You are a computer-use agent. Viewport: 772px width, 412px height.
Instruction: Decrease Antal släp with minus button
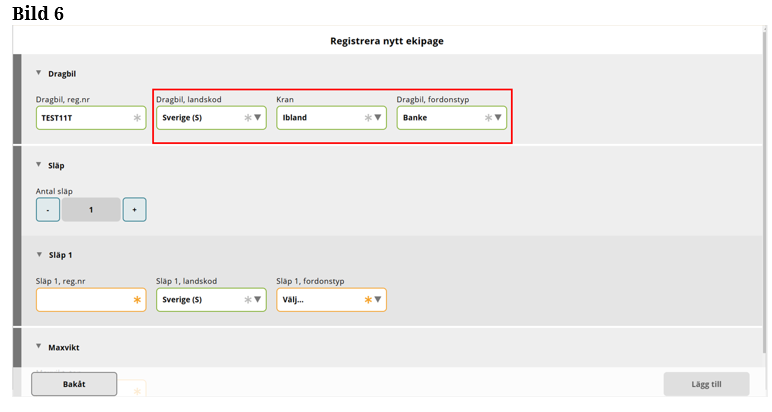[x=47, y=209]
